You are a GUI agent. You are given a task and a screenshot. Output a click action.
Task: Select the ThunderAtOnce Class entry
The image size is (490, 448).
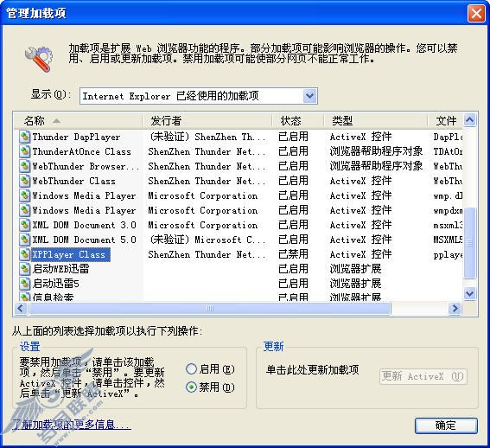81,151
